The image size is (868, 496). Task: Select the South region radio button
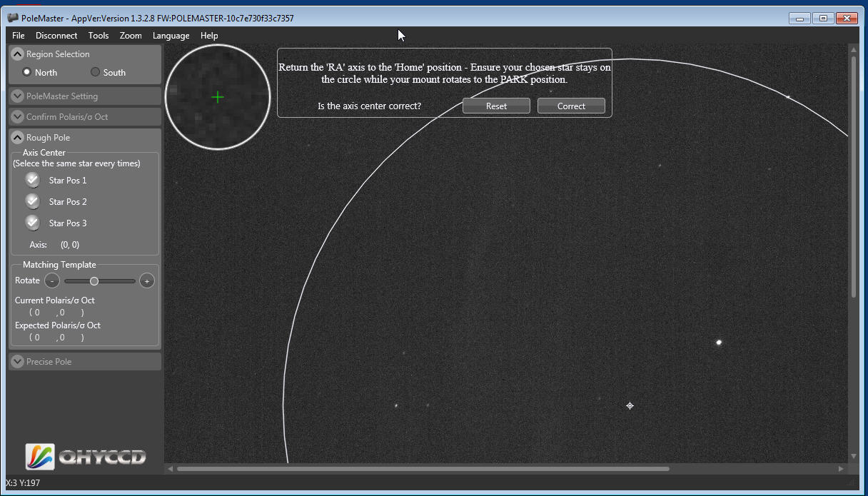96,72
